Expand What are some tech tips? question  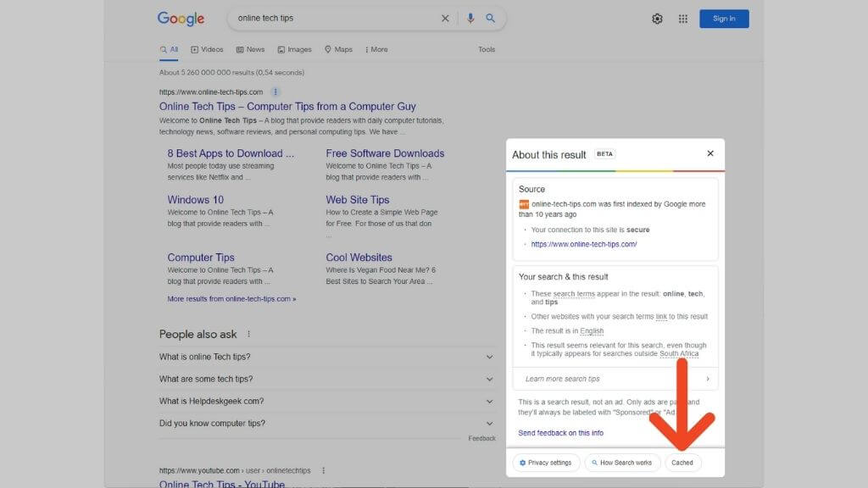pyautogui.click(x=326, y=379)
